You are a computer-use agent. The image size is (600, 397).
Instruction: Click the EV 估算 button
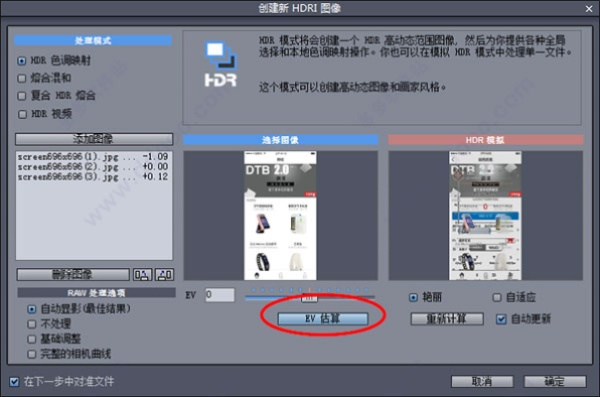point(323,319)
